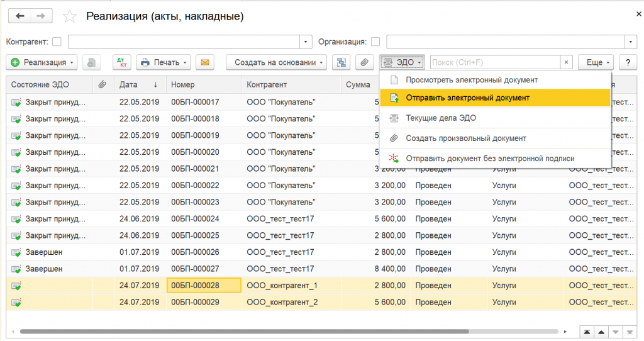This screenshot has width=644, height=341.
Task: Go back with the left arrow button
Action: [19, 16]
